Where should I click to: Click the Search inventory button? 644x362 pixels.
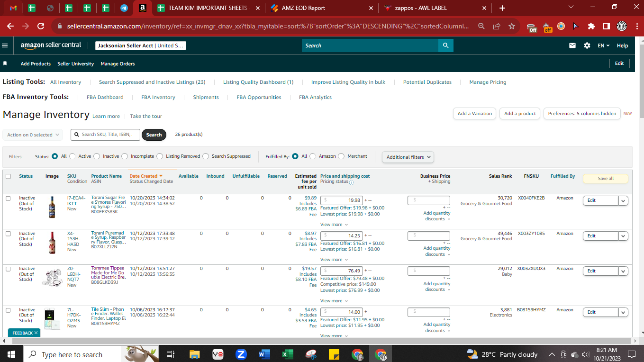[154, 135]
